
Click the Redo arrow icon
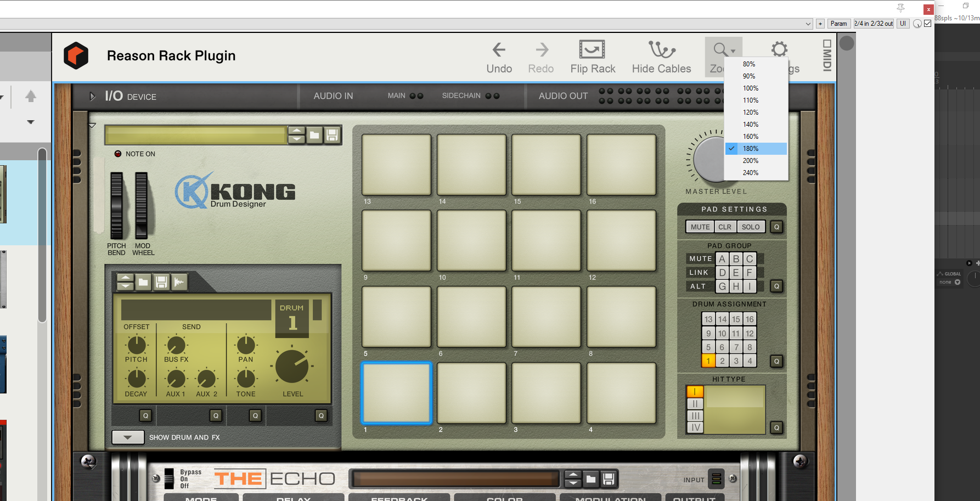(542, 50)
